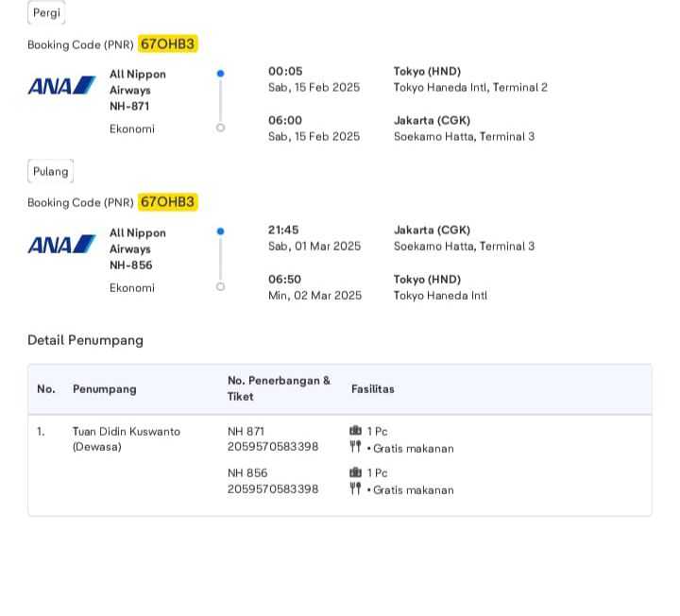Click the highlighted booking code under Pulang

[167, 202]
